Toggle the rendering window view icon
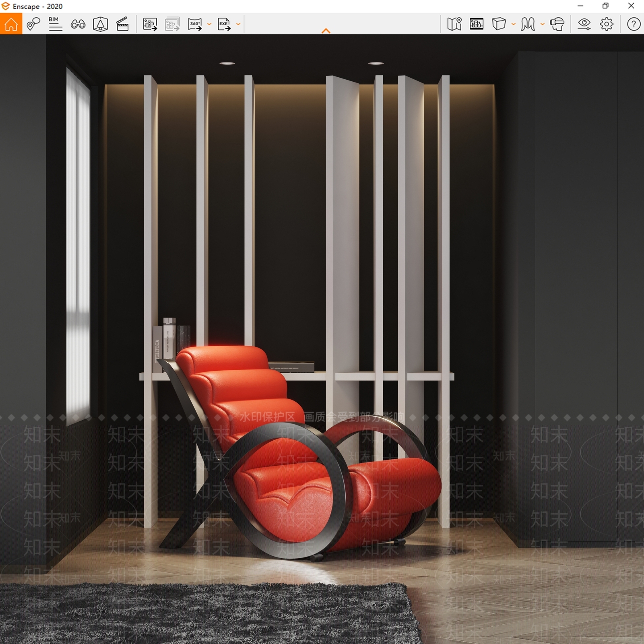The width and height of the screenshot is (644, 644). pos(477,24)
